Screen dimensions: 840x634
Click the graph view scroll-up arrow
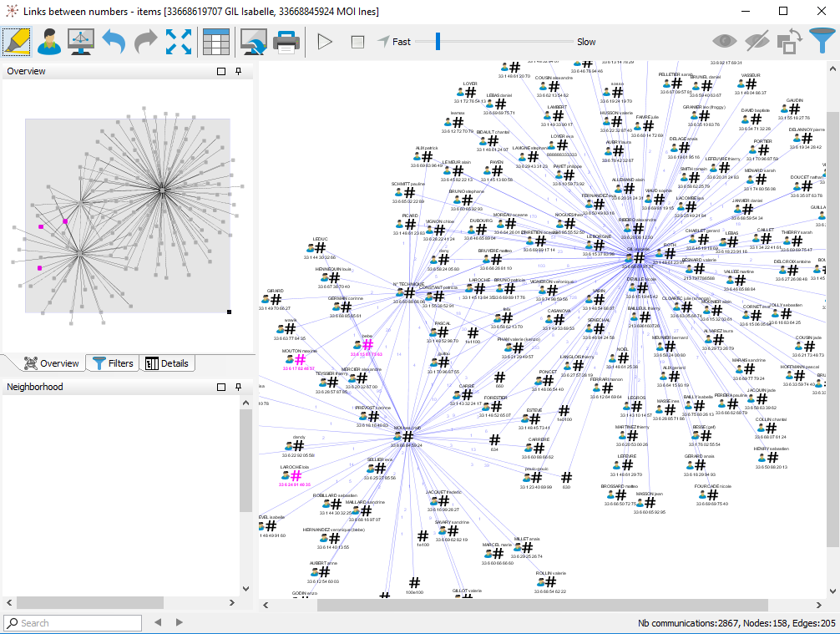832,69
